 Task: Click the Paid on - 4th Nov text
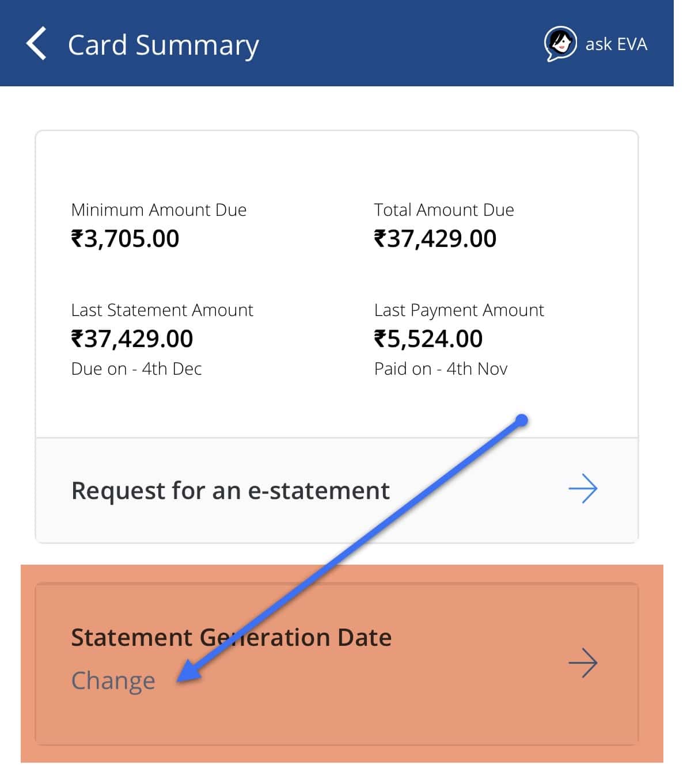coord(441,368)
